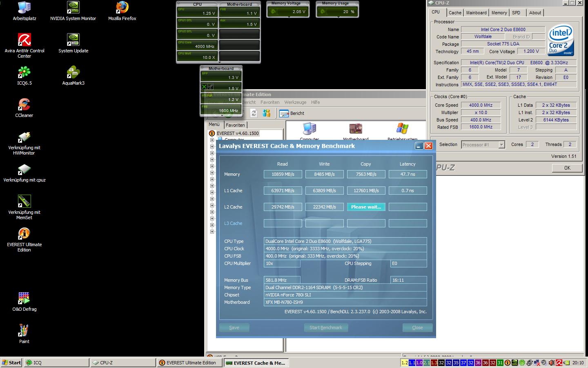Switch to the Mainboard tab in CPU-Z
This screenshot has width=588, height=368.
pos(476,13)
